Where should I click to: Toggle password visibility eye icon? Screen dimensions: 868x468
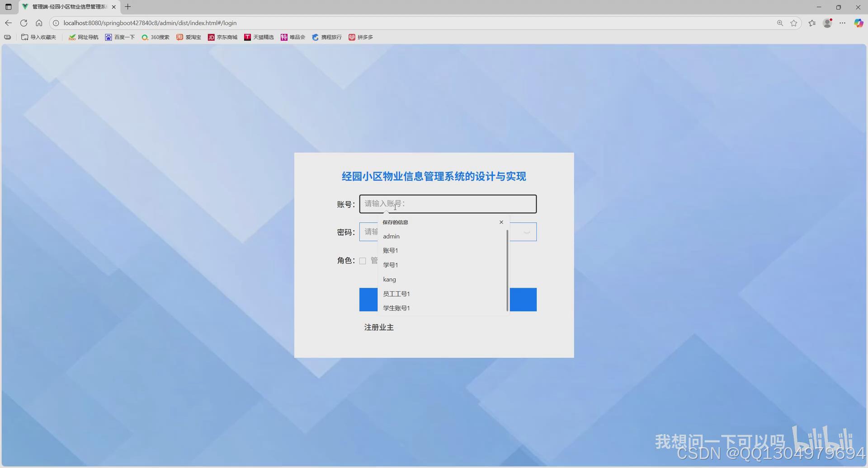click(527, 232)
